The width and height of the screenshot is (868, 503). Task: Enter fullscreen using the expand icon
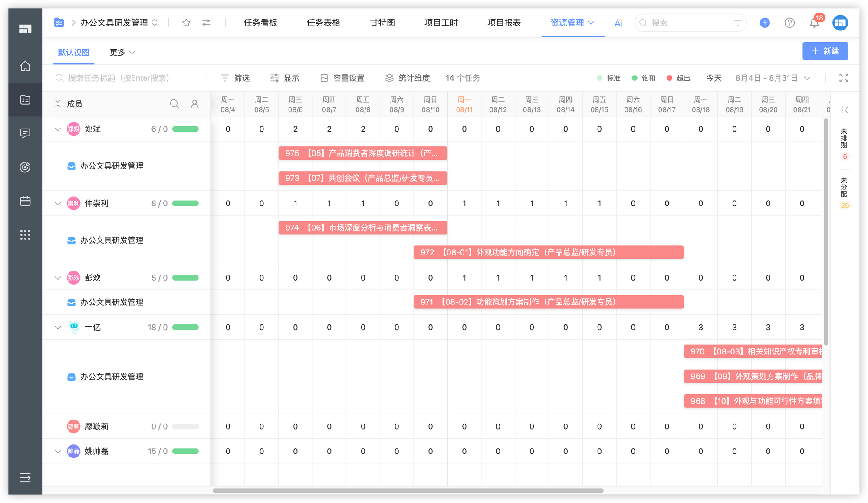844,78
